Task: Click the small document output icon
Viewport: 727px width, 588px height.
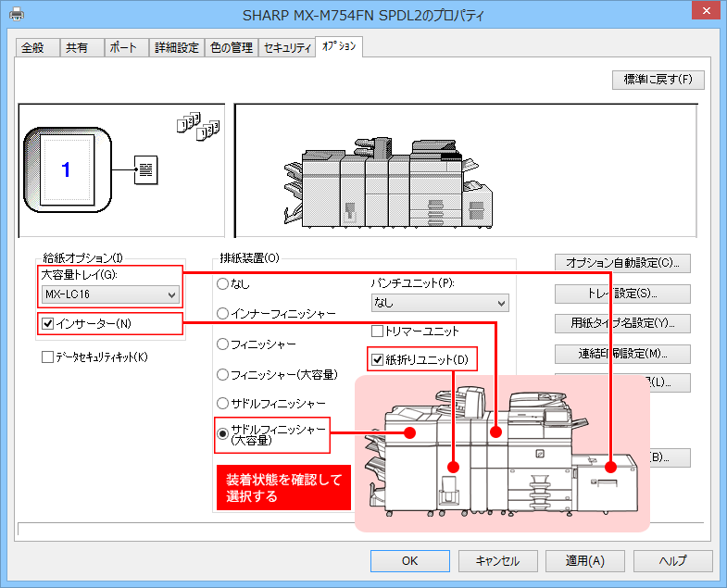Action: point(146,170)
